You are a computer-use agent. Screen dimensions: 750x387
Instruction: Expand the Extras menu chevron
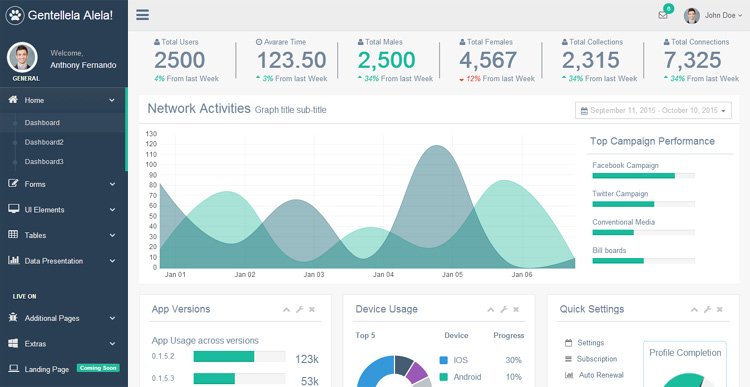(112, 343)
